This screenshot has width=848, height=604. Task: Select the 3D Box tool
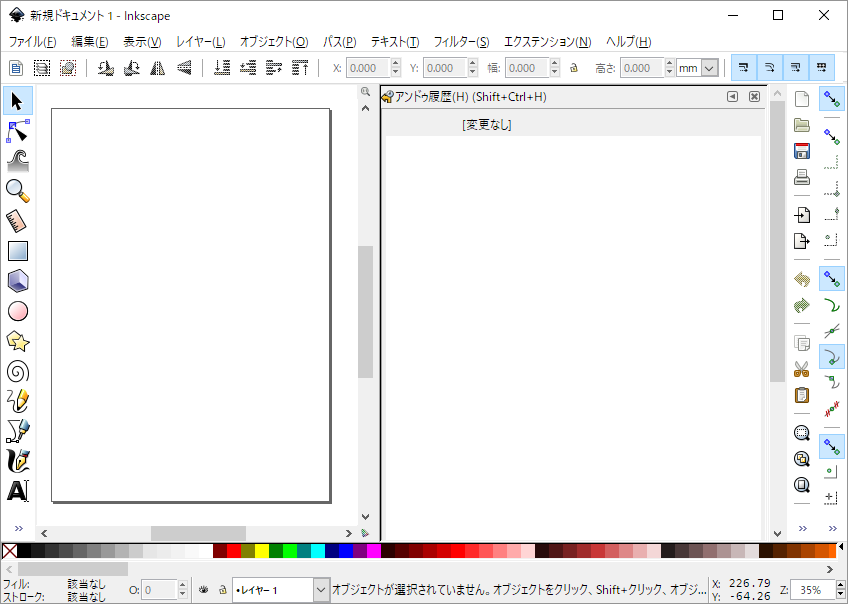click(17, 281)
